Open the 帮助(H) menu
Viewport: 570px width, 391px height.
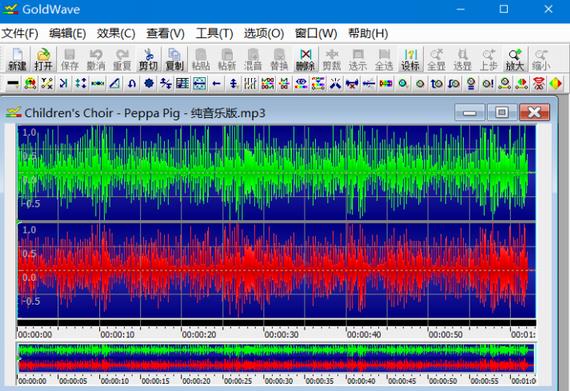tap(368, 33)
